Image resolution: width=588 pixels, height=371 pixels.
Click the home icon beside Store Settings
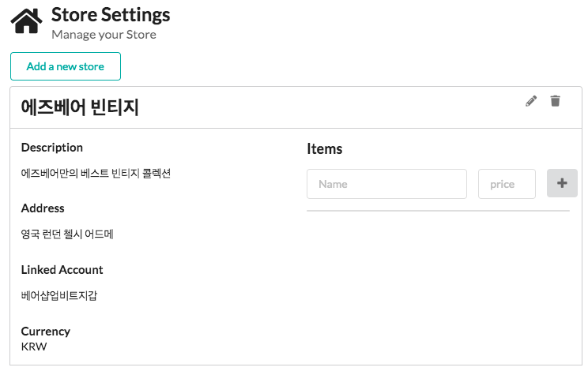(x=26, y=21)
